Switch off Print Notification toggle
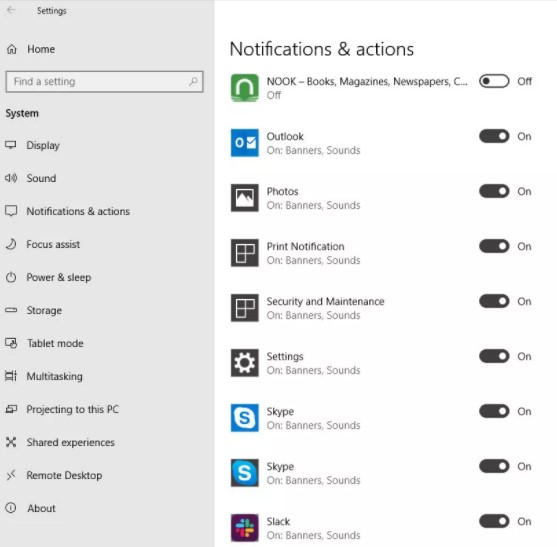 point(494,247)
